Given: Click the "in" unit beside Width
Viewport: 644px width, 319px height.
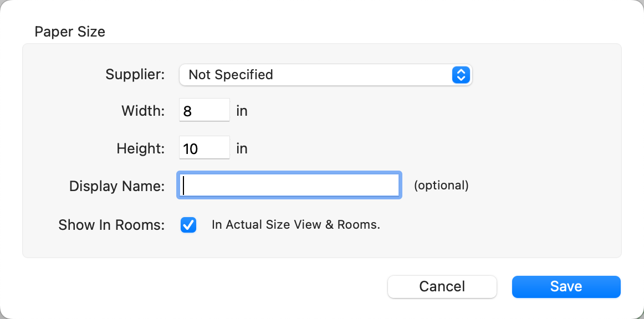Looking at the screenshot, I should tap(242, 111).
